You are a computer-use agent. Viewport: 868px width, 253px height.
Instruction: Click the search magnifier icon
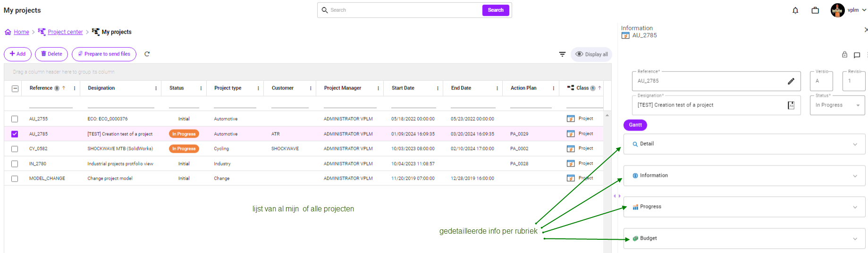click(x=325, y=10)
